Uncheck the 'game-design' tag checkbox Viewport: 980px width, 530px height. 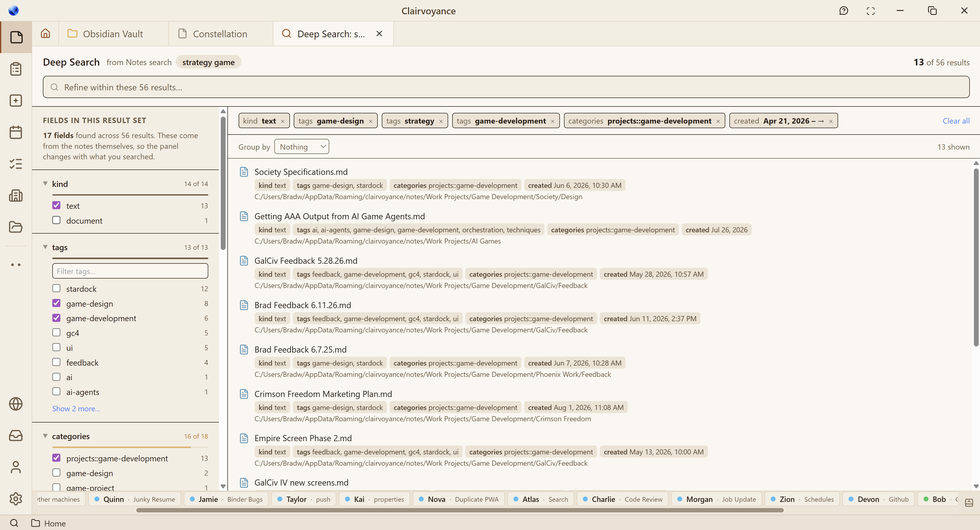[56, 303]
